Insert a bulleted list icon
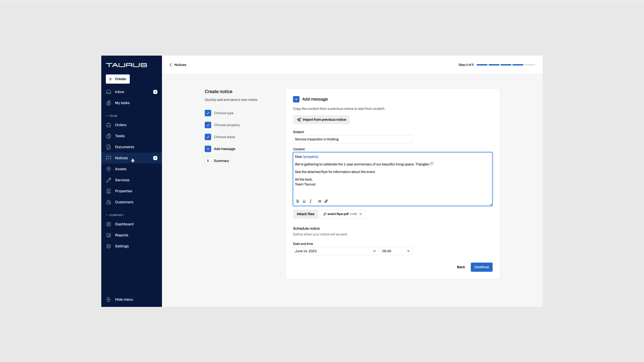 [319, 201]
